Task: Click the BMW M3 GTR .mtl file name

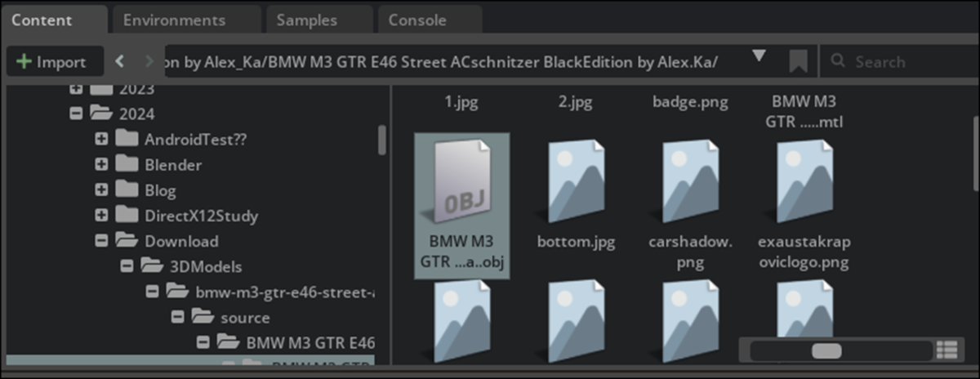Action: 804,113
